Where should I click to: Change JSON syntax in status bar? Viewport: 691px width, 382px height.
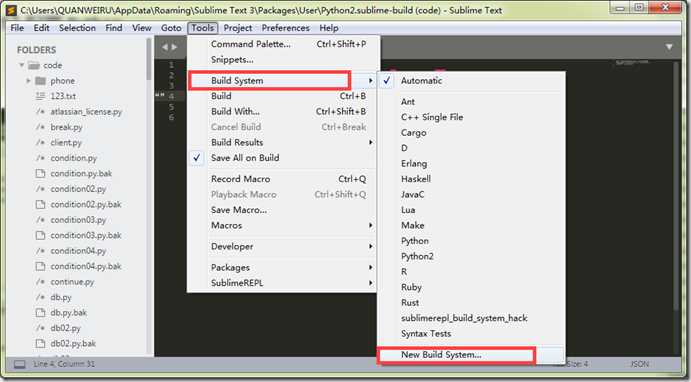pos(639,364)
